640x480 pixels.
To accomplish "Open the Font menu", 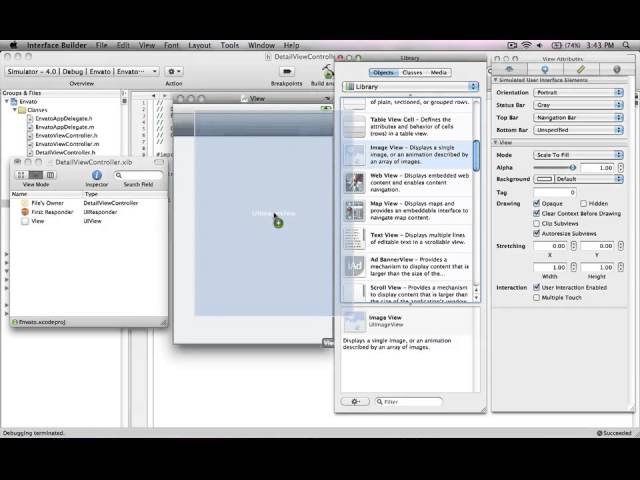I will click(171, 45).
